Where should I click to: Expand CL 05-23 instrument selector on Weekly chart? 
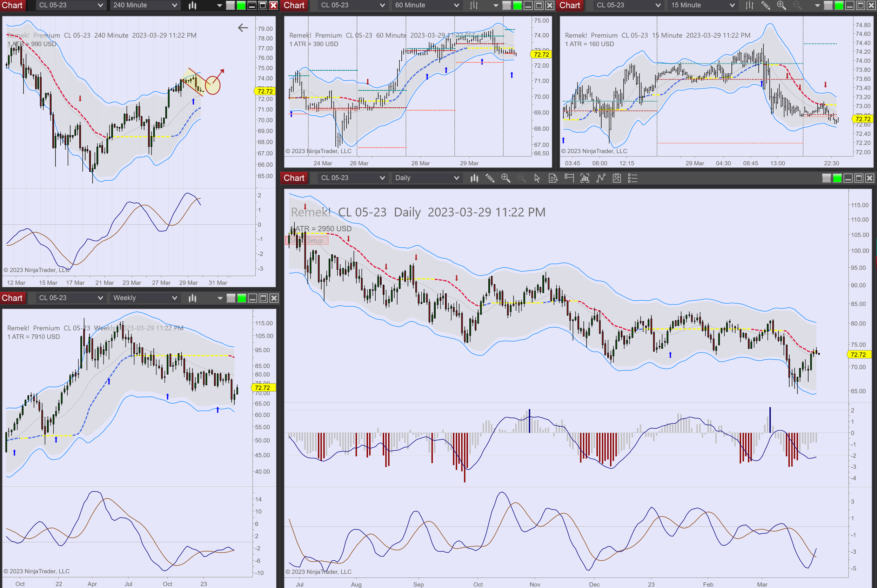(71, 298)
